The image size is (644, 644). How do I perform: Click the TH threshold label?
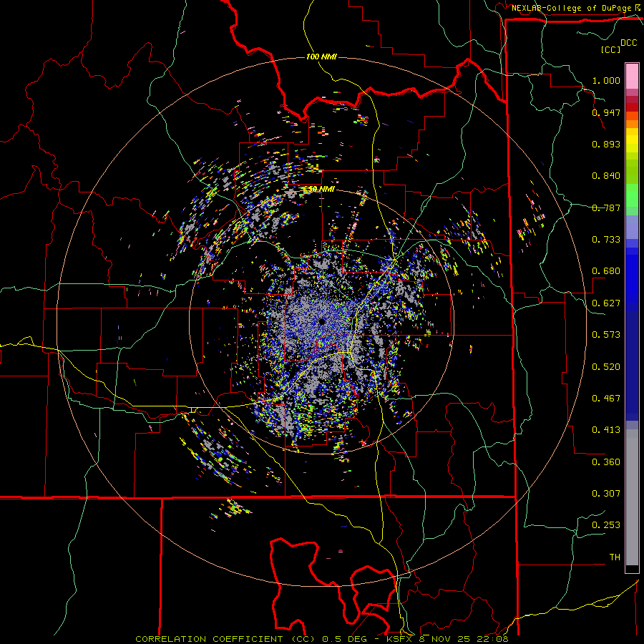(615, 557)
